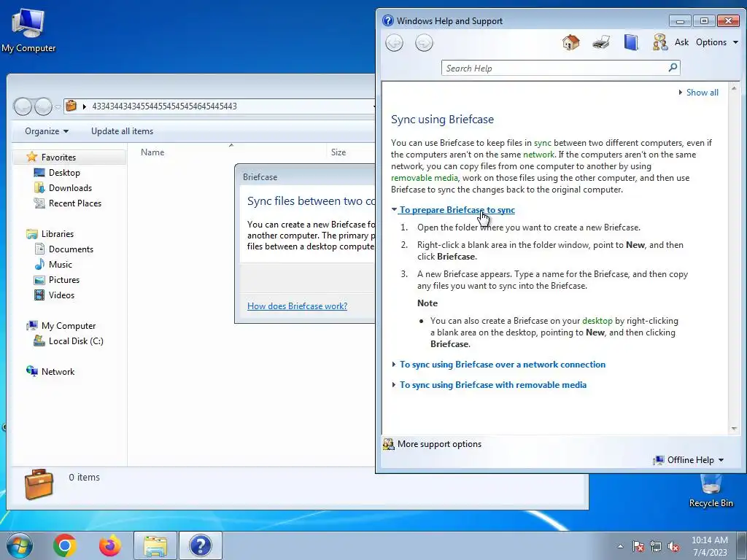Viewport: 747px width, 560px height.
Task: Click the green 'sync' glossary link
Action: point(543,143)
